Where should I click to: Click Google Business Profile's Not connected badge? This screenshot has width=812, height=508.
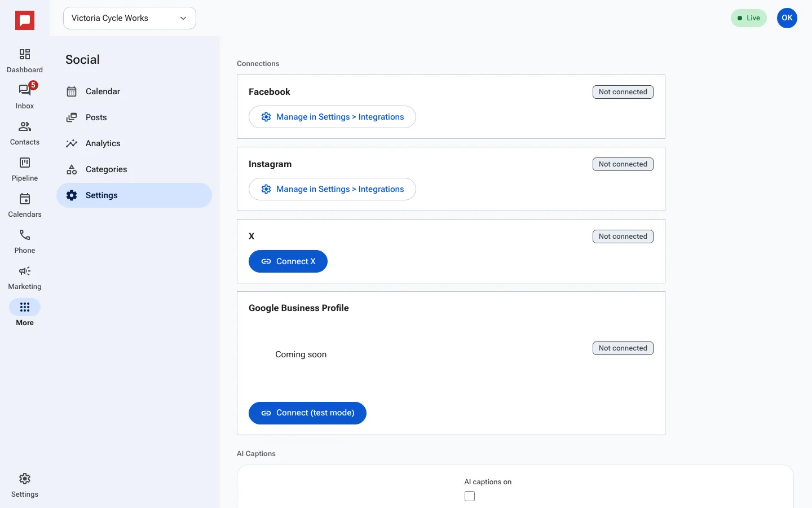pyautogui.click(x=623, y=348)
